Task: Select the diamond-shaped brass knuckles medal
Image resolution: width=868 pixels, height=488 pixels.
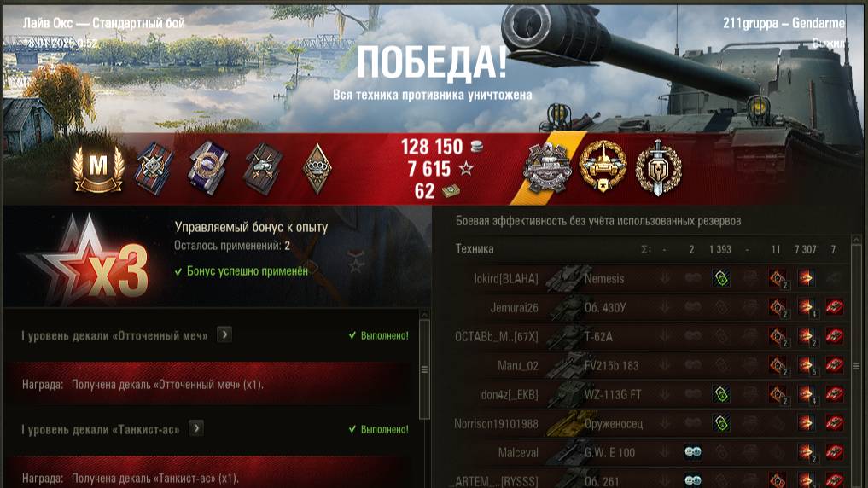Action: 317,168
